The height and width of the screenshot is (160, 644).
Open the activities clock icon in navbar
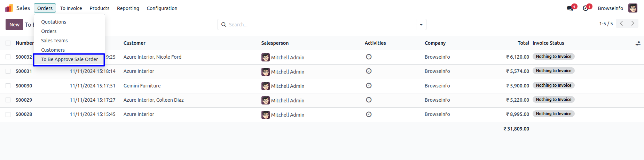point(586,8)
